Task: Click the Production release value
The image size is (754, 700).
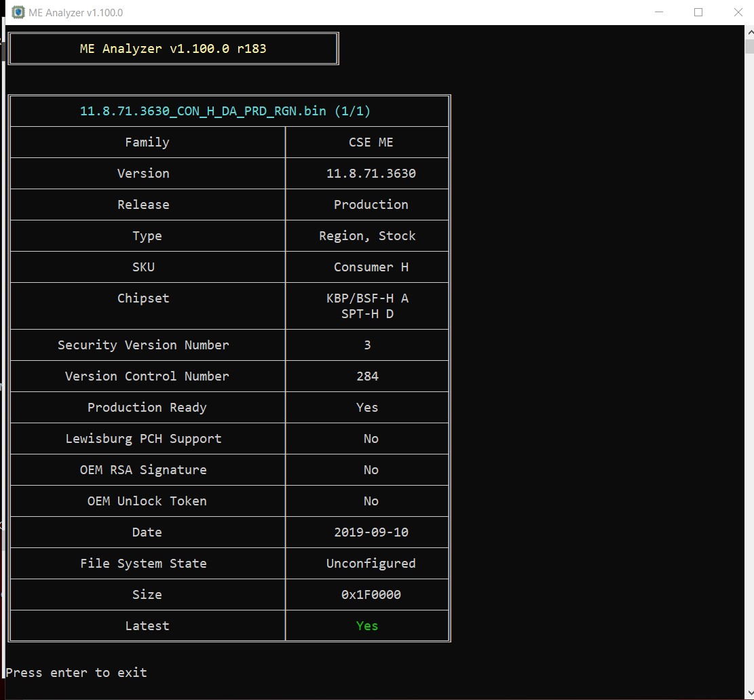Action: 371,205
